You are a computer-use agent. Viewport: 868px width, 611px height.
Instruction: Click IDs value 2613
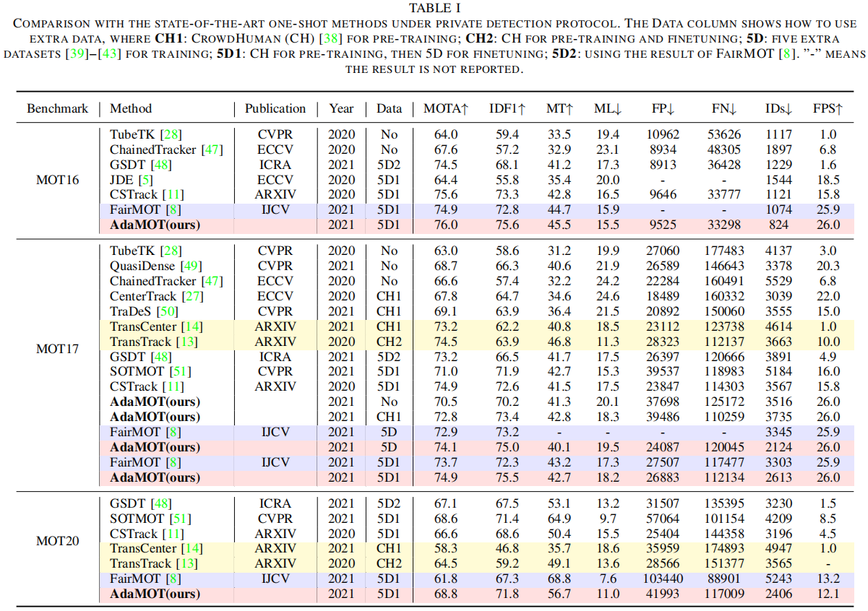point(778,477)
